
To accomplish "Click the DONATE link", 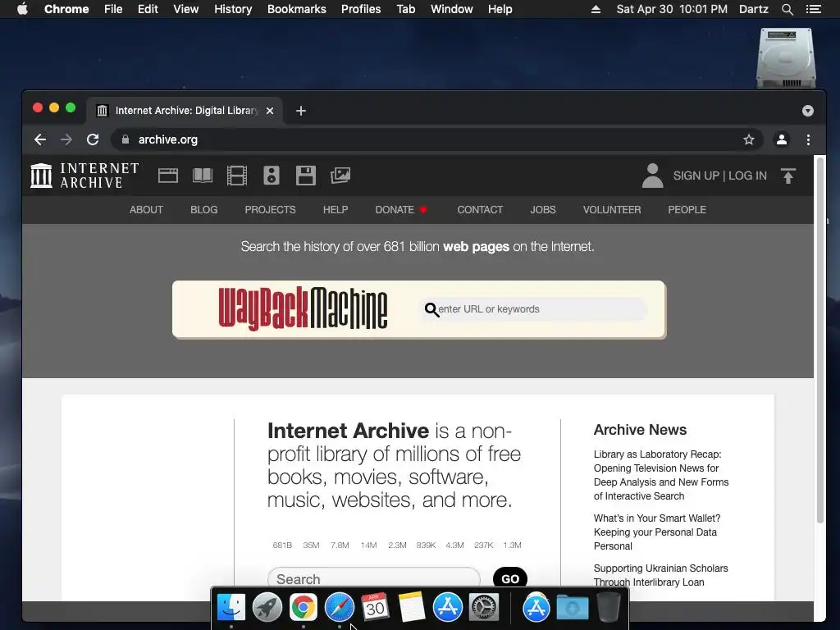I will [x=400, y=210].
